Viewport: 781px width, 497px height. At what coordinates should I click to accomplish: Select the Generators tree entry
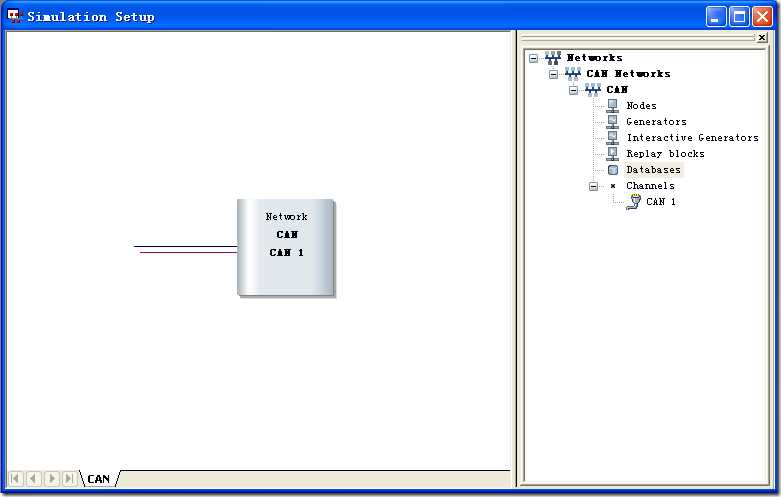pos(656,122)
